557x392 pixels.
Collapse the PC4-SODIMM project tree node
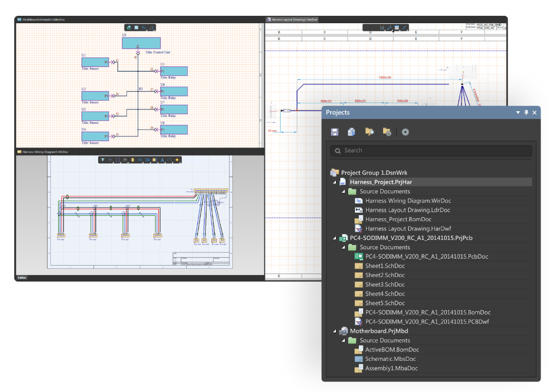(334, 238)
